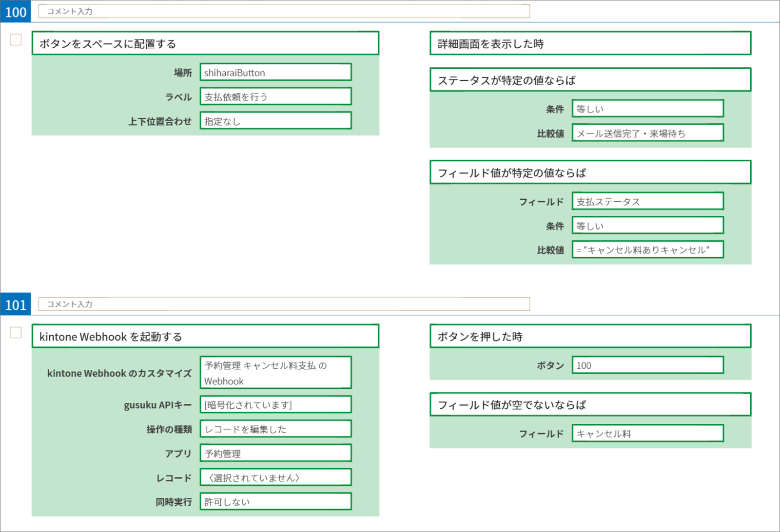This screenshot has width=780, height=532.
Task: Open the 上下位置合わせ value 指定なし
Action: pos(275,121)
